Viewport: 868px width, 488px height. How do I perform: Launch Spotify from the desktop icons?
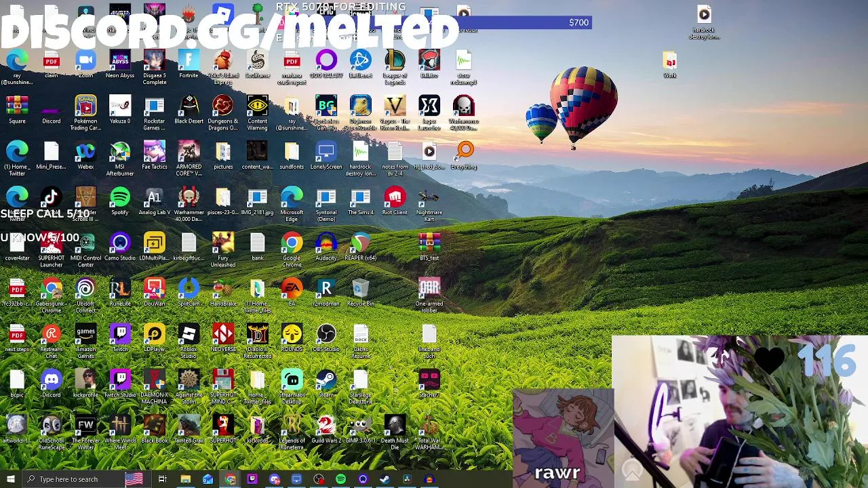click(120, 201)
